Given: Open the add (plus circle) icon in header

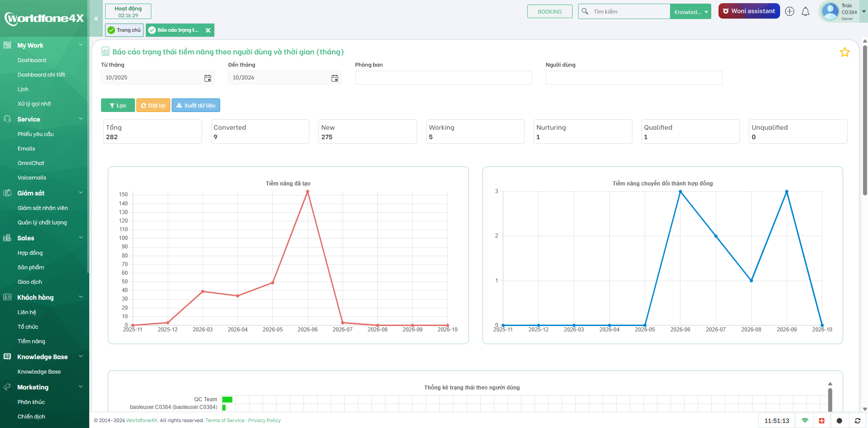Looking at the screenshot, I should coord(790,11).
